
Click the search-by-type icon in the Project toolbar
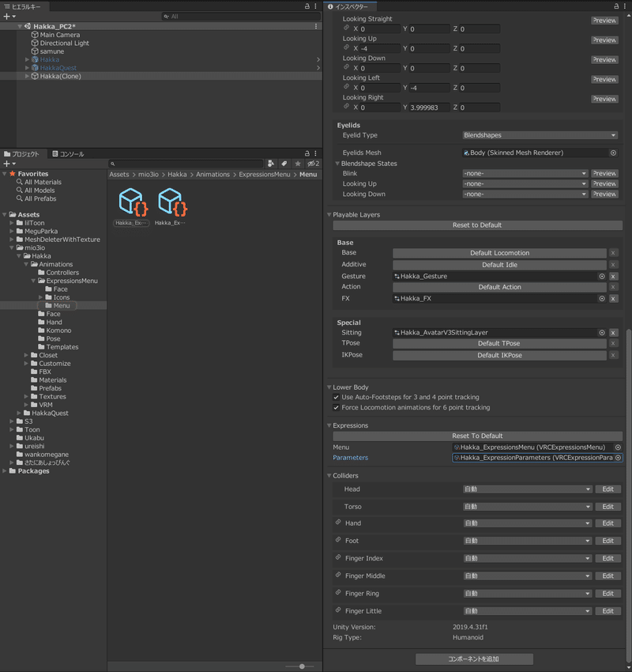click(271, 164)
